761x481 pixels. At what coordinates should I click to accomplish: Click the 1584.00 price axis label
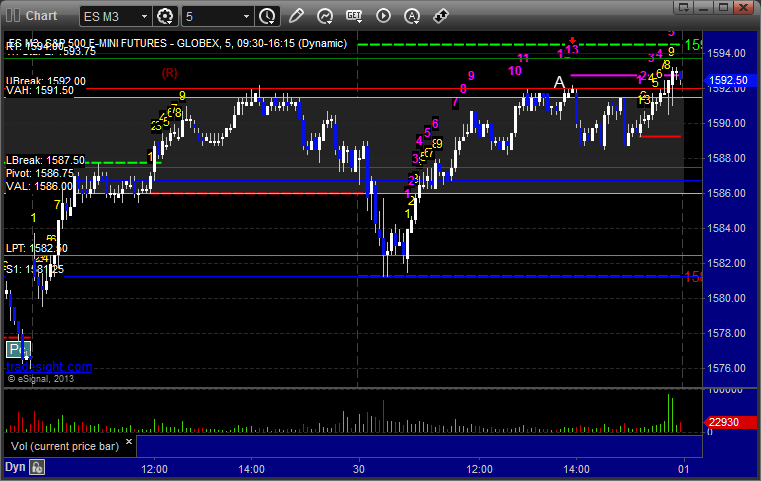pos(727,228)
